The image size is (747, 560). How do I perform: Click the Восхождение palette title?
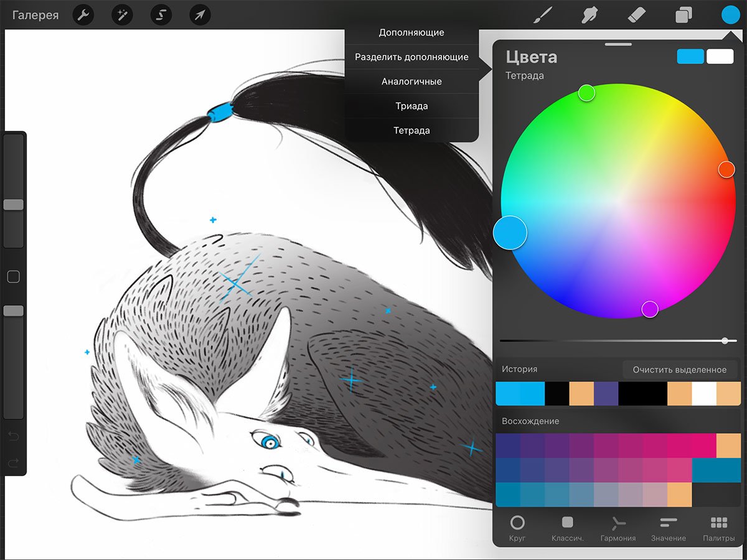pos(530,421)
